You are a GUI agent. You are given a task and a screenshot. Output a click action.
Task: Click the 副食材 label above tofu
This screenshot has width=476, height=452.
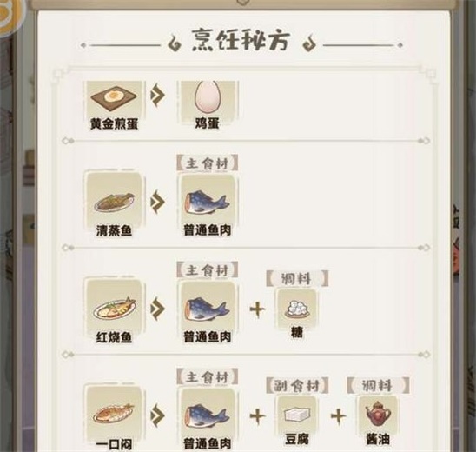[297, 385]
